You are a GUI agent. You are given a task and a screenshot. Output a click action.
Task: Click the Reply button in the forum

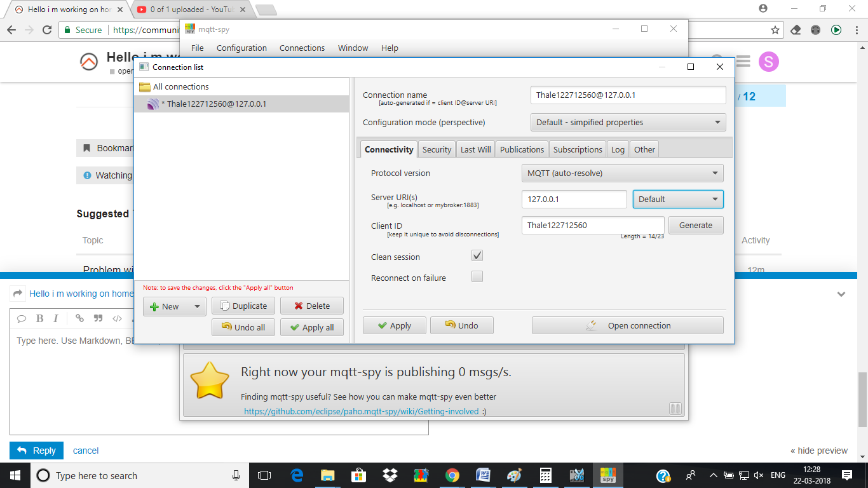[36, 451]
